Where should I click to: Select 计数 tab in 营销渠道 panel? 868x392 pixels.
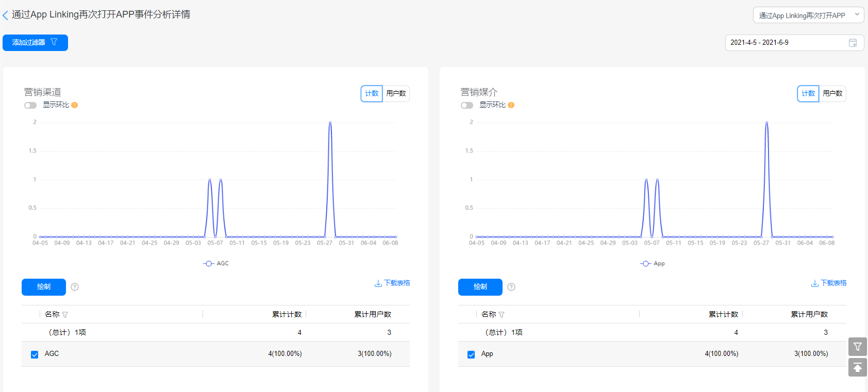coord(372,94)
